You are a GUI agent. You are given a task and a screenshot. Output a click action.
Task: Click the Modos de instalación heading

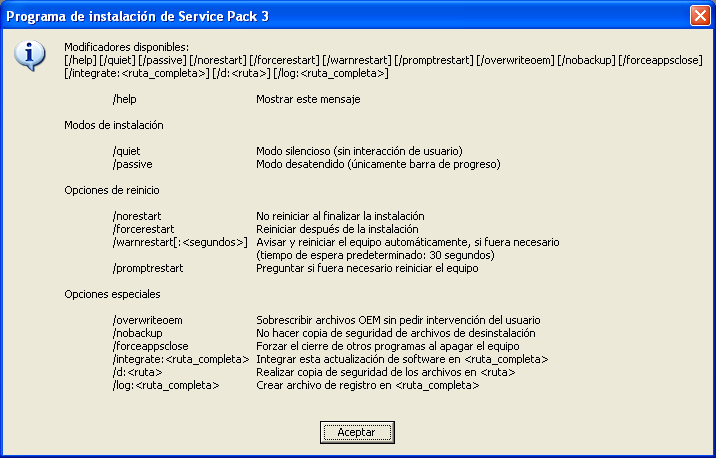coord(114,125)
